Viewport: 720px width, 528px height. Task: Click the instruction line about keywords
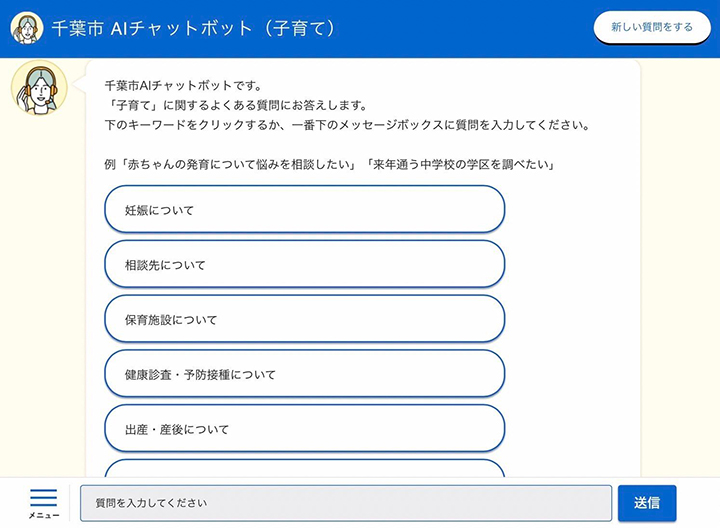coord(345,126)
